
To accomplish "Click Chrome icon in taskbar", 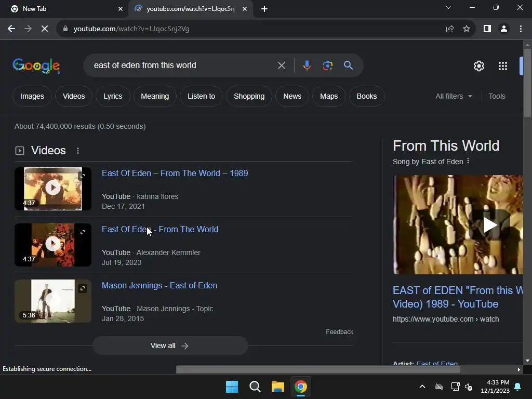I will 301,387.
